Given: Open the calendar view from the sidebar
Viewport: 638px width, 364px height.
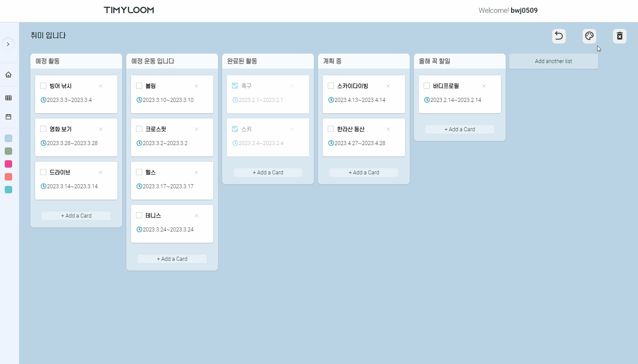Looking at the screenshot, I should click(8, 116).
